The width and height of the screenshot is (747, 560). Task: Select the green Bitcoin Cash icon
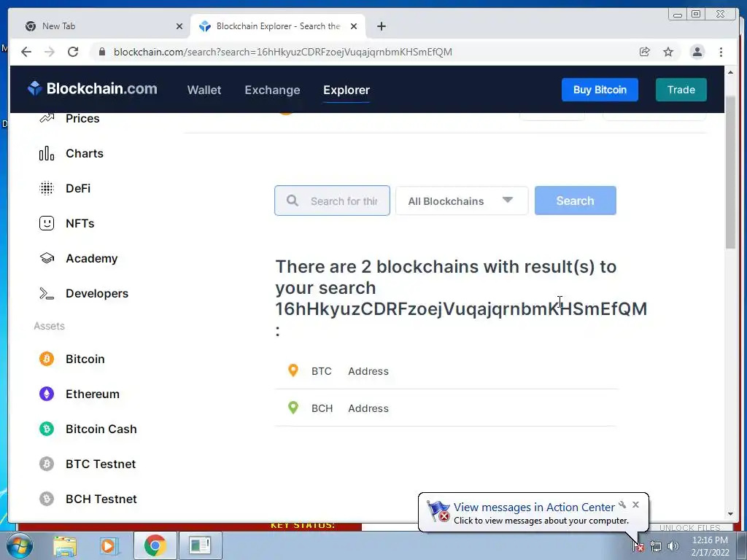pyautogui.click(x=47, y=429)
